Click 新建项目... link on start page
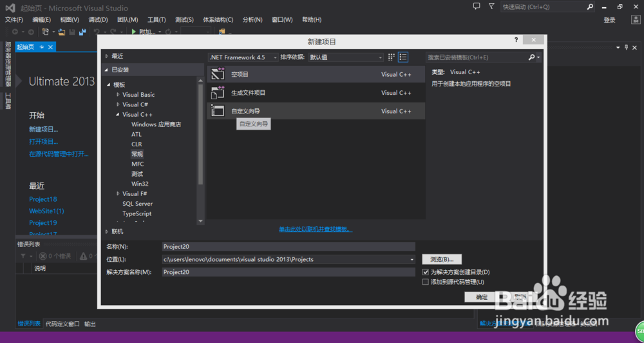The image size is (644, 343). (x=44, y=129)
